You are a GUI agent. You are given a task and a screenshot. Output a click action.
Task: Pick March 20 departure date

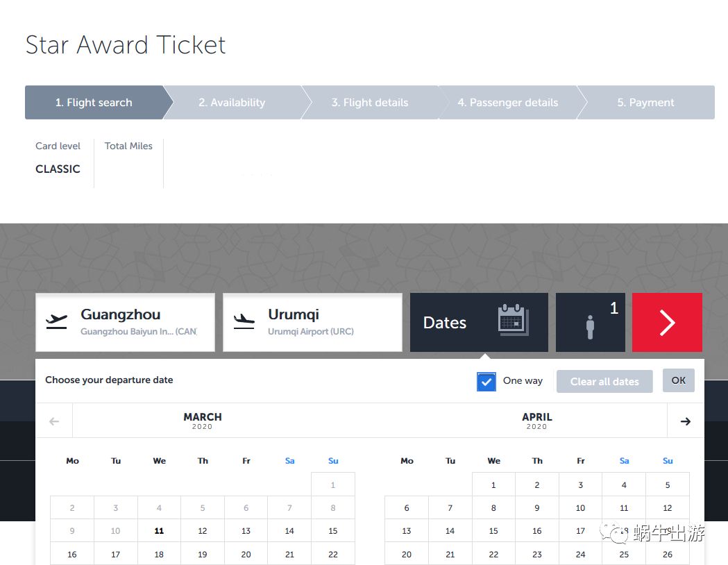tap(246, 555)
